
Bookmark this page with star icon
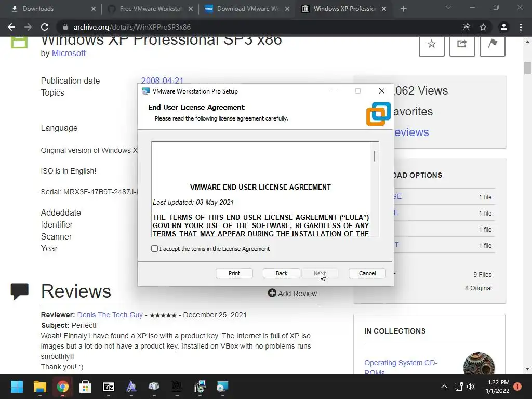pos(483,27)
